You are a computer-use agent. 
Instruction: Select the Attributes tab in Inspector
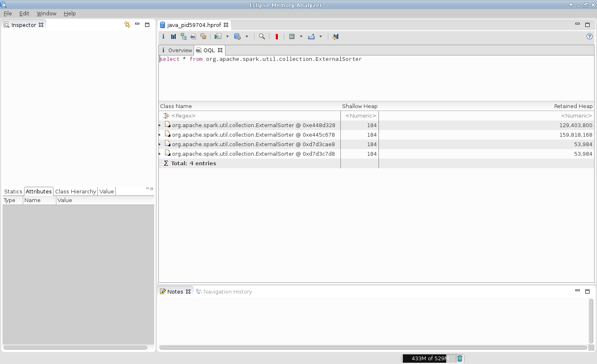tap(39, 191)
